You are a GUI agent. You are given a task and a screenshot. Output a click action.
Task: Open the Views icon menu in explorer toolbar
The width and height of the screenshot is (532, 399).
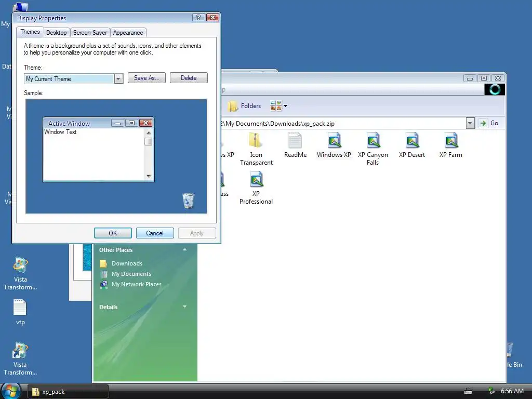[x=276, y=106]
